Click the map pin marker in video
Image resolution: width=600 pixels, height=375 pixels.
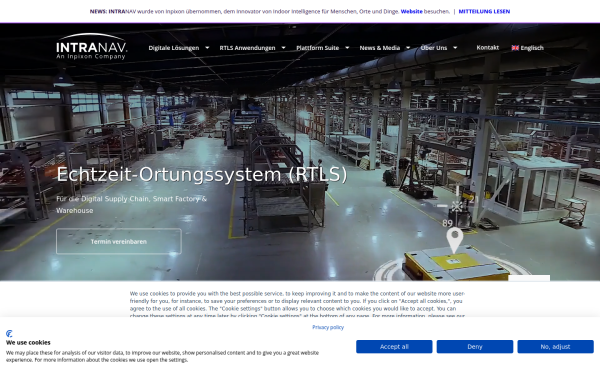coord(455,241)
